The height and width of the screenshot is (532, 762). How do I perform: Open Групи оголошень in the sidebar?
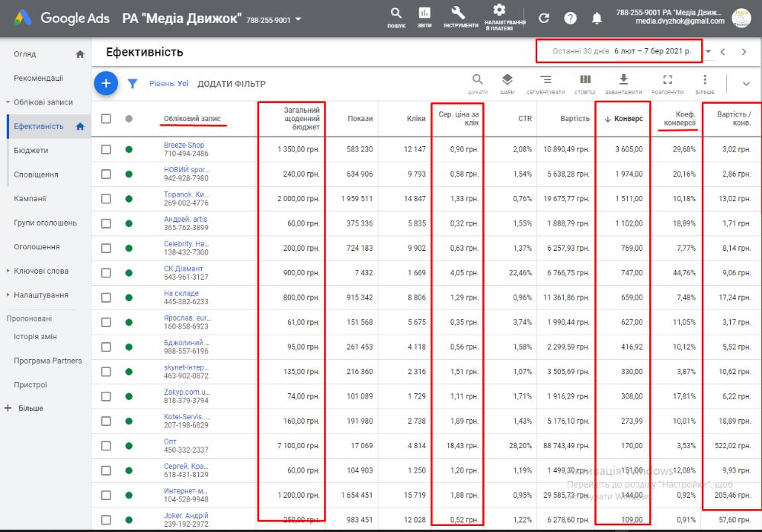pyautogui.click(x=45, y=223)
